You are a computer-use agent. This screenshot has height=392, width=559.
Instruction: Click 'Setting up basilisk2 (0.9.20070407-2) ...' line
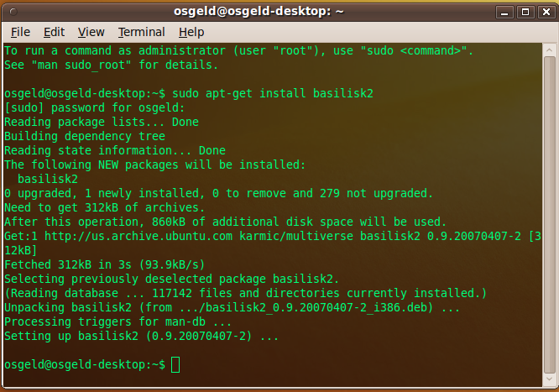pyautogui.click(x=142, y=336)
